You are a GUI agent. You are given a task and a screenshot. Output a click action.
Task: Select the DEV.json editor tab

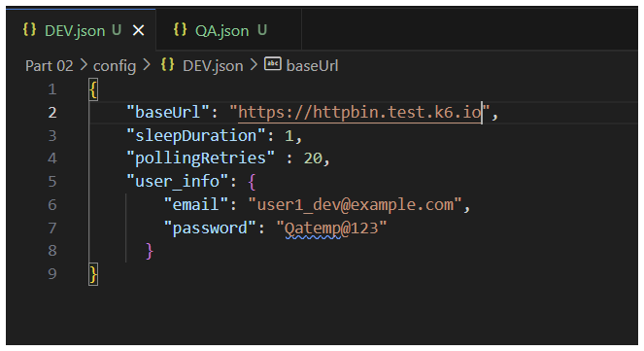coord(81,30)
